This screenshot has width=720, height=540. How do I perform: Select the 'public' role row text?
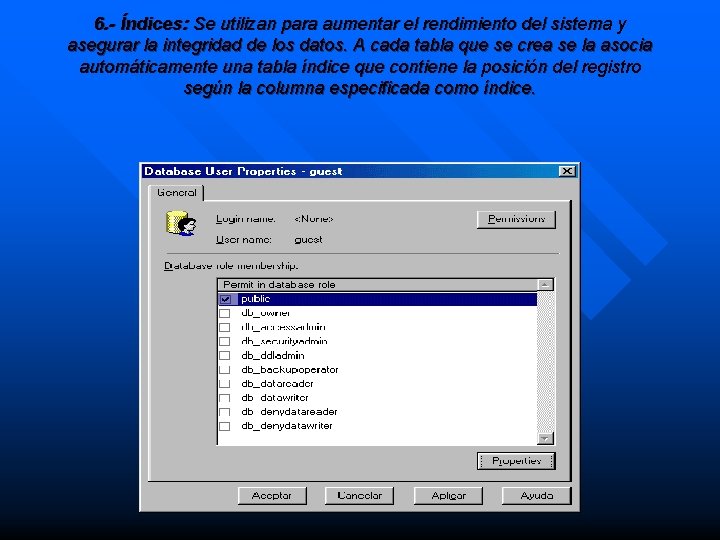pyautogui.click(x=255, y=299)
